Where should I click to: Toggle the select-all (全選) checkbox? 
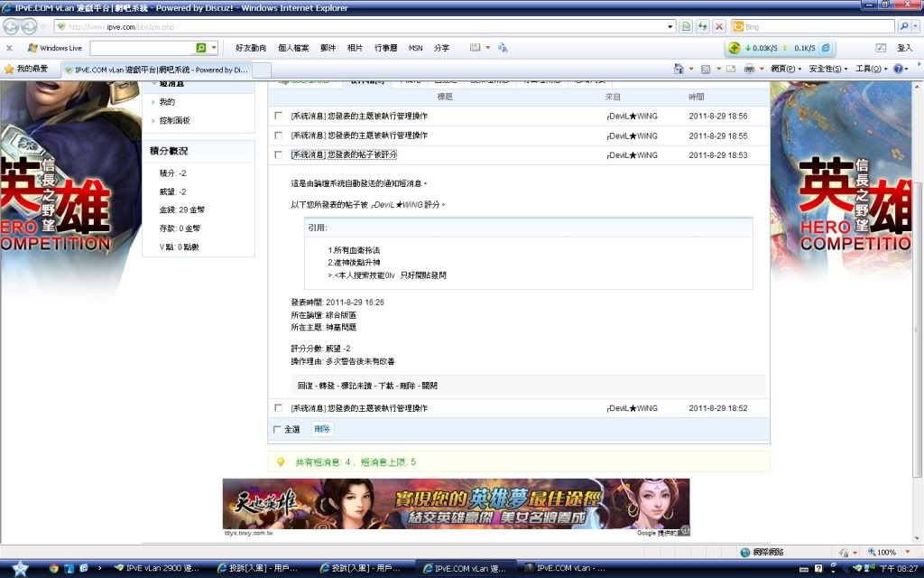pyautogui.click(x=277, y=429)
